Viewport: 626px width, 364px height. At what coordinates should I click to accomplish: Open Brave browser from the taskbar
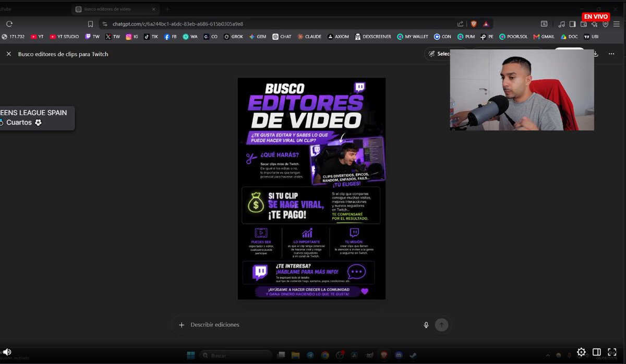[x=384, y=355]
